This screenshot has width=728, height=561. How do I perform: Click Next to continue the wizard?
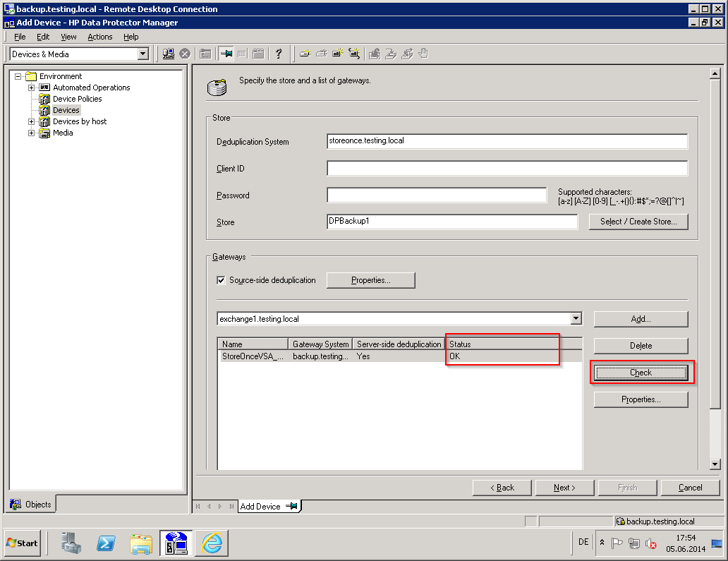tap(564, 488)
